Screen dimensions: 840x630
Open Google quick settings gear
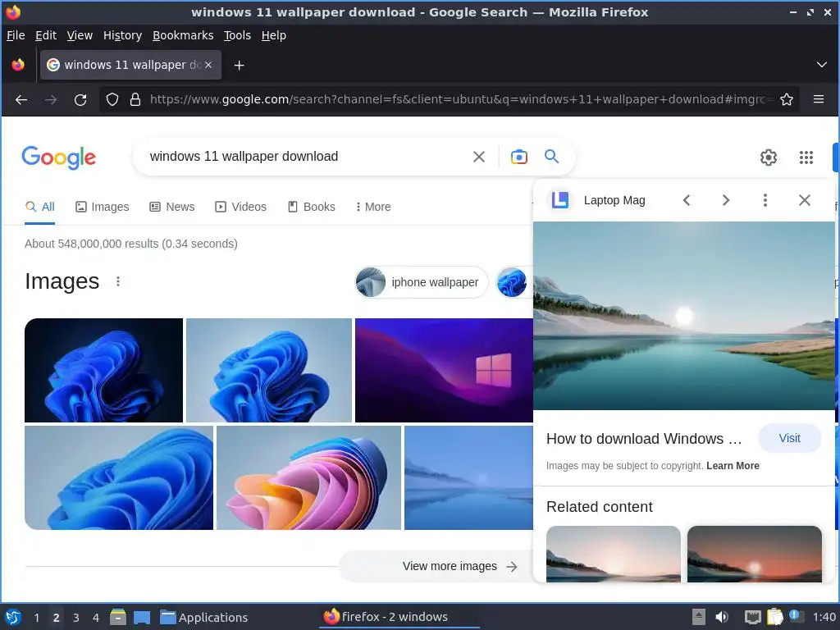pyautogui.click(x=768, y=157)
